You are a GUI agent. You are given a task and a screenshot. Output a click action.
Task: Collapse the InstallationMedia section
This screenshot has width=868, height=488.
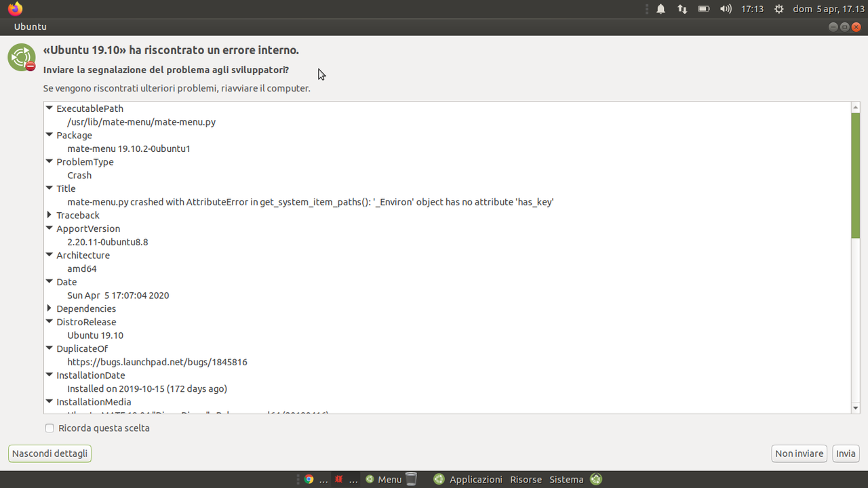coord(50,402)
